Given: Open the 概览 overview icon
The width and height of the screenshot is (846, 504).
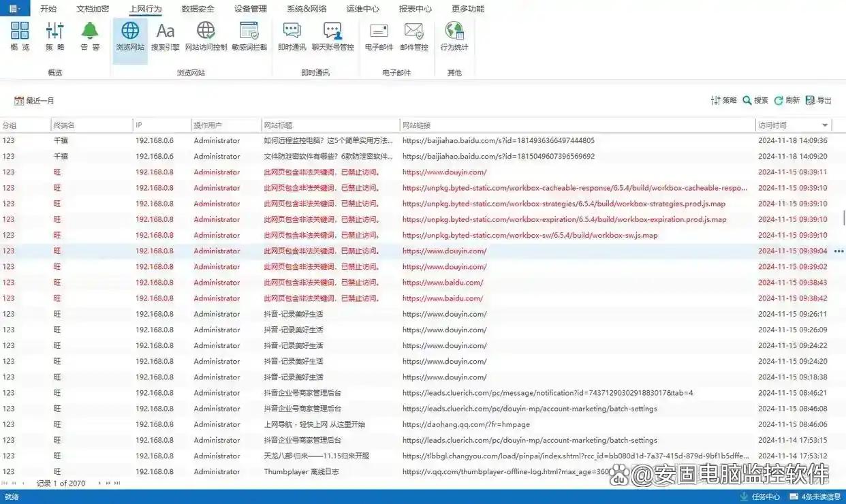Looking at the screenshot, I should pos(20,37).
